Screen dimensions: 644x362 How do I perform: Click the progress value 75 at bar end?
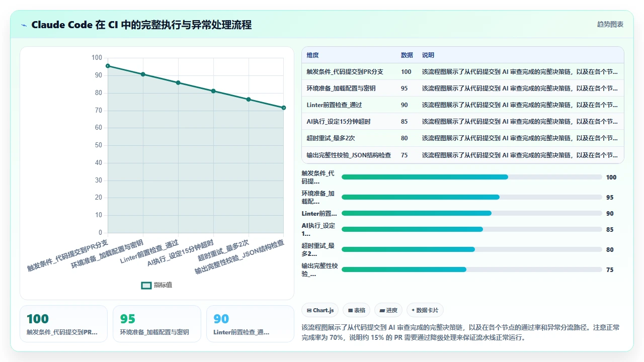click(x=610, y=269)
